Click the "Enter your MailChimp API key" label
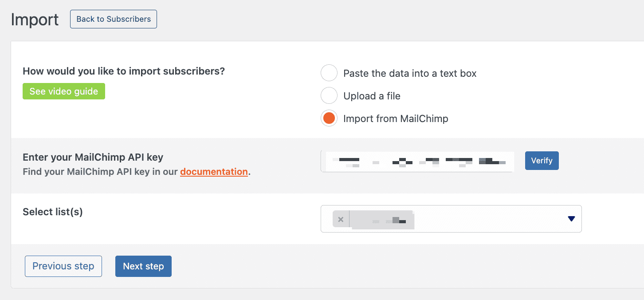The image size is (644, 300). tap(93, 157)
